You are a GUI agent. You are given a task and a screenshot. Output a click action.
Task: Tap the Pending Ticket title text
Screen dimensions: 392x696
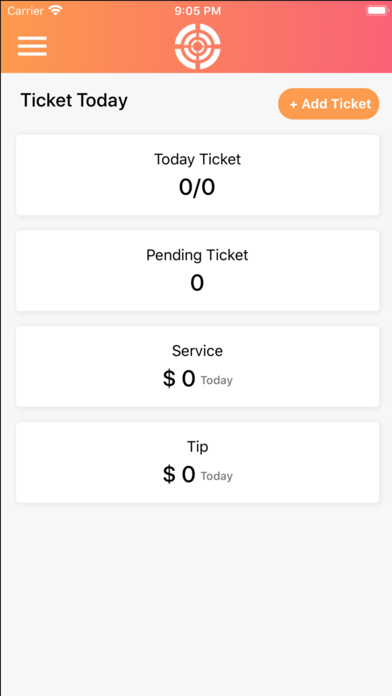click(x=197, y=255)
